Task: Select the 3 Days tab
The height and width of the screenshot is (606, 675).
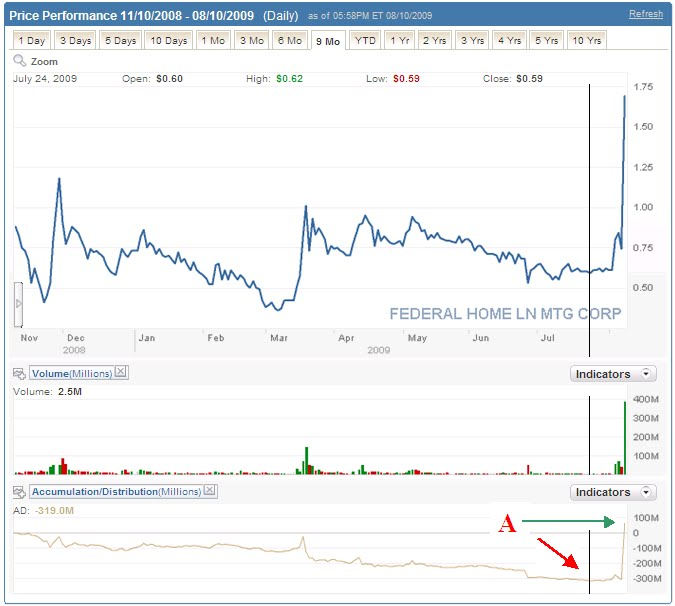Action: click(x=75, y=40)
